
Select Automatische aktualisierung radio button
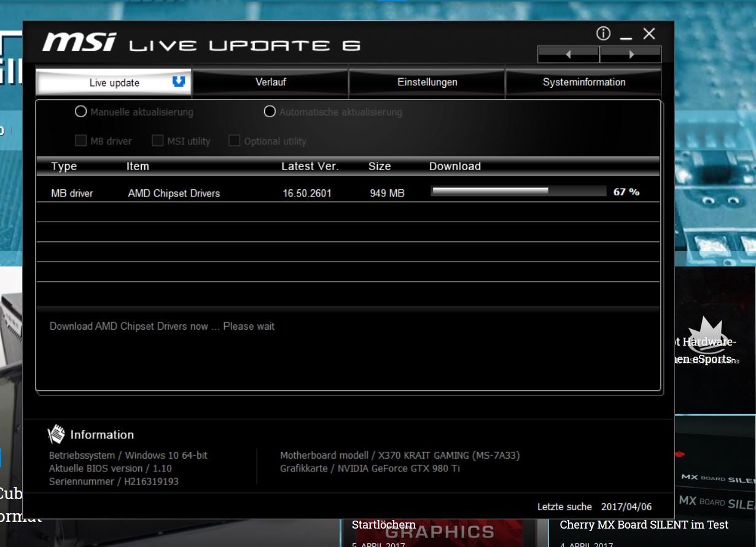tap(270, 112)
